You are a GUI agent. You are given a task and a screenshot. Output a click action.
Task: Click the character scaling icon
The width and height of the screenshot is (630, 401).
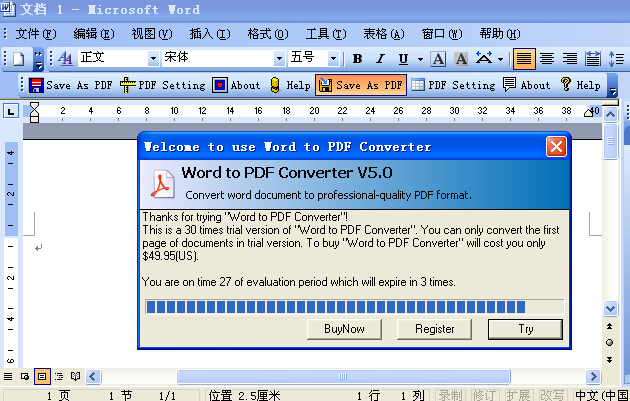(484, 59)
